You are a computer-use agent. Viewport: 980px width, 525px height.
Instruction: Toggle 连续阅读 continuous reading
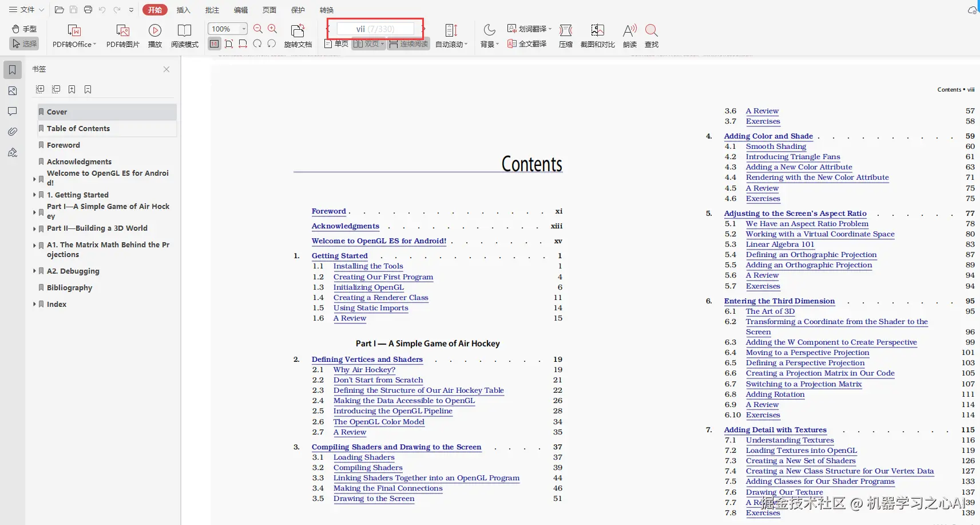[408, 44]
